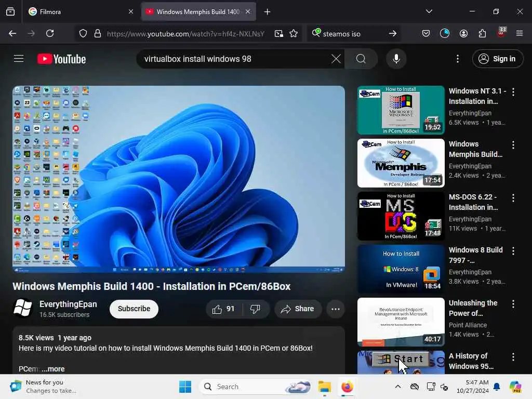The image size is (532, 399).
Task: Open options for MS-DOS 6.22 video
Action: pyautogui.click(x=513, y=198)
